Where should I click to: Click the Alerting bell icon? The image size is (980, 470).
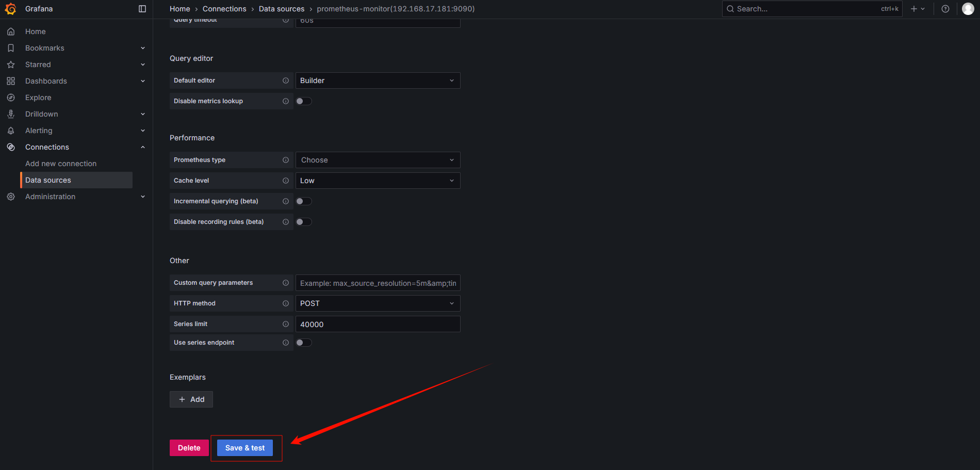pos(11,131)
